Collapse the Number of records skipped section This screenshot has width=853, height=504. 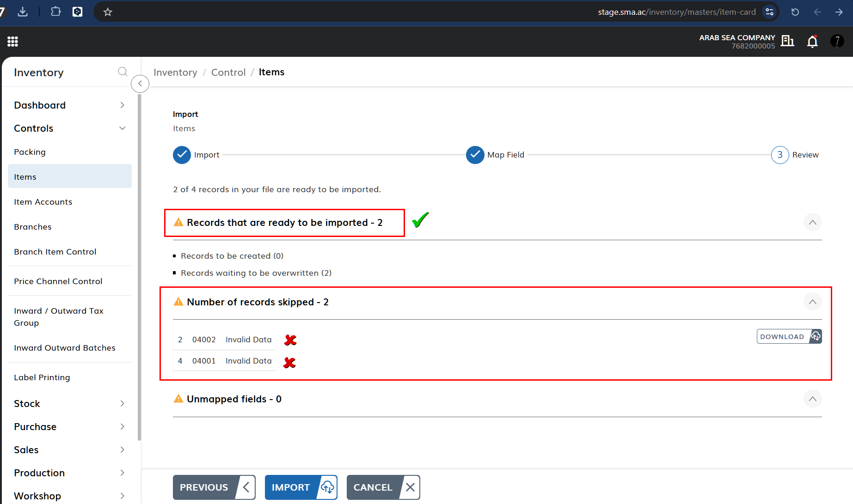(x=812, y=302)
